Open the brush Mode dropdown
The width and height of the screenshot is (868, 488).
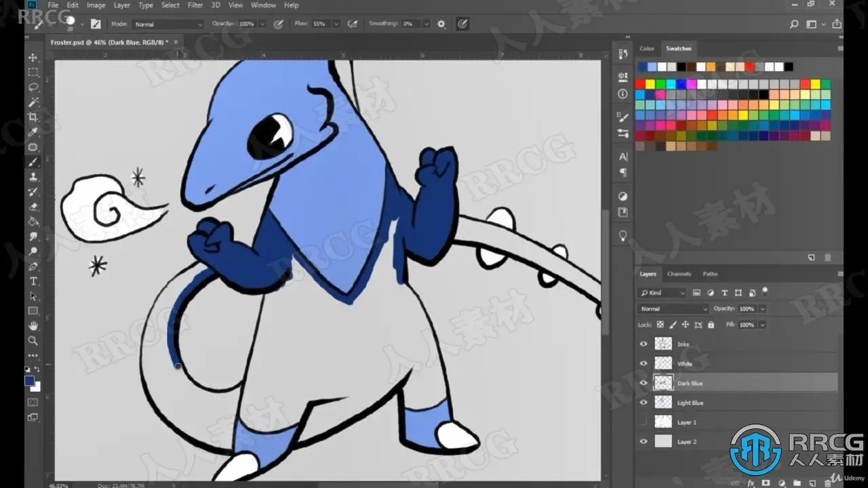point(167,24)
